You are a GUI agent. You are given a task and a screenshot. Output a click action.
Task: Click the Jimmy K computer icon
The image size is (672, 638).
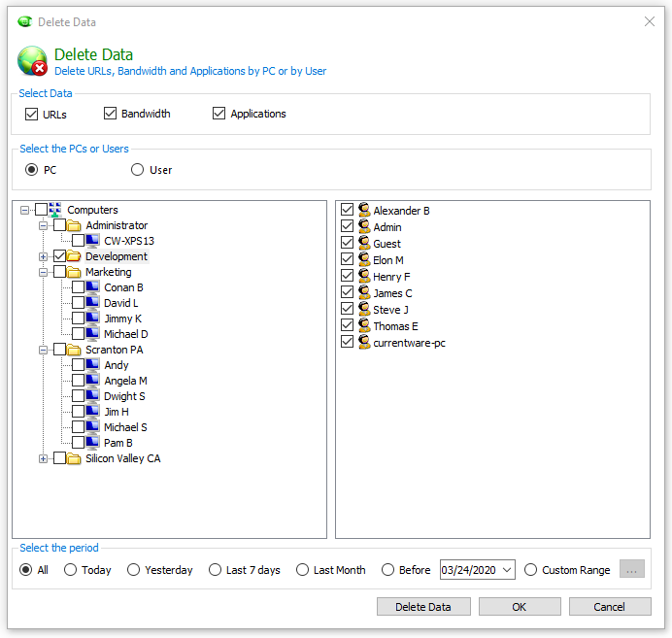point(92,319)
